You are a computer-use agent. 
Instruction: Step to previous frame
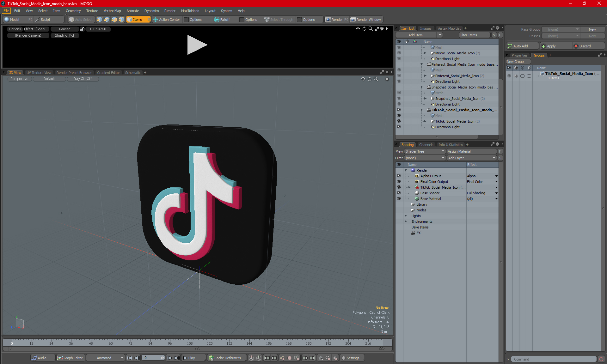(x=137, y=358)
